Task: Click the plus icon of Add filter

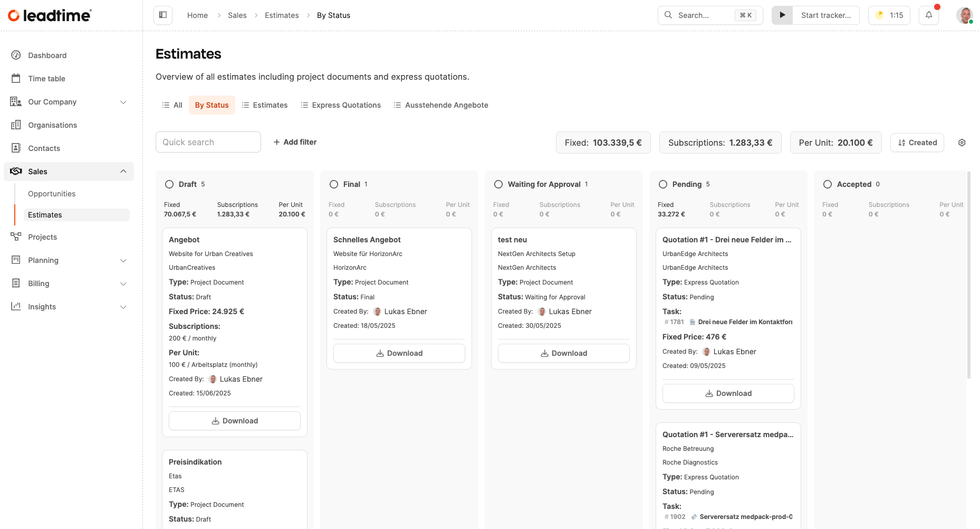Action: (276, 142)
